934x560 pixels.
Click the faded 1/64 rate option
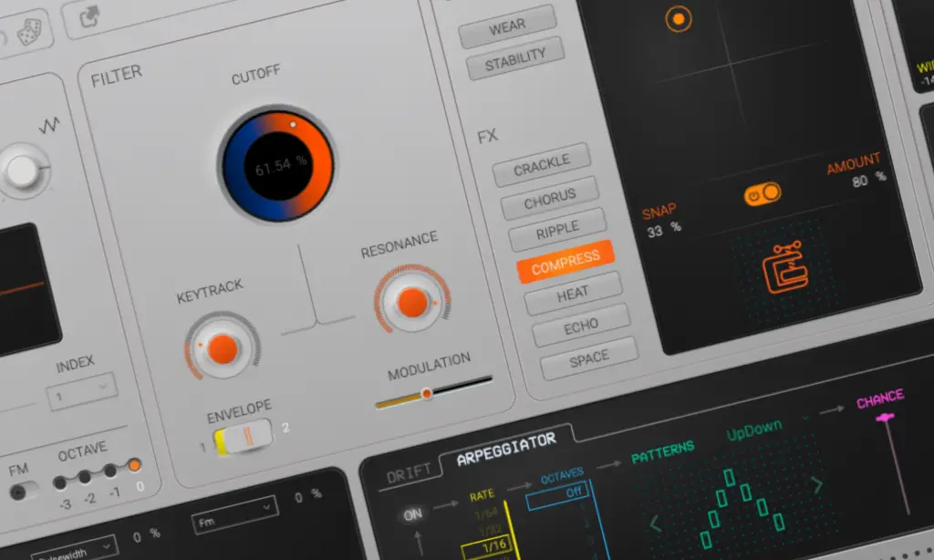[x=486, y=513]
